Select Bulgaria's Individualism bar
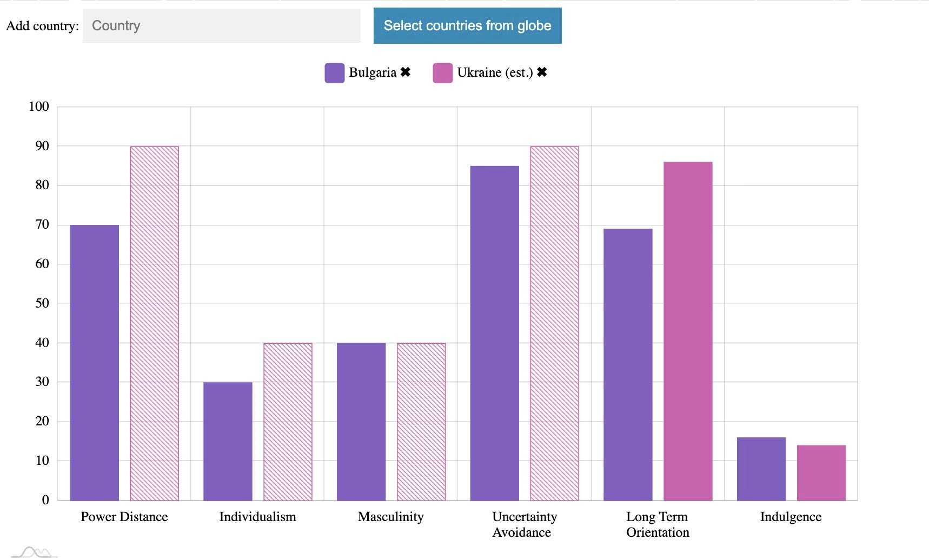This screenshot has width=929, height=560. pyautogui.click(x=228, y=441)
